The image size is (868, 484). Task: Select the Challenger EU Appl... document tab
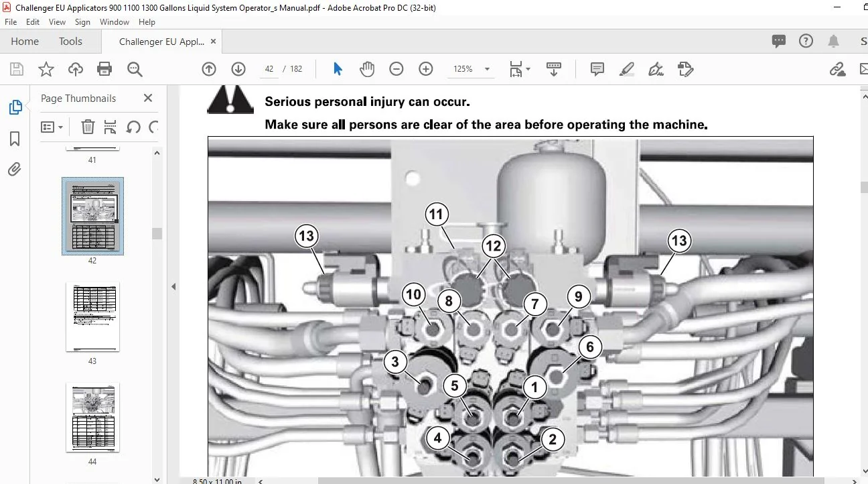coord(161,42)
